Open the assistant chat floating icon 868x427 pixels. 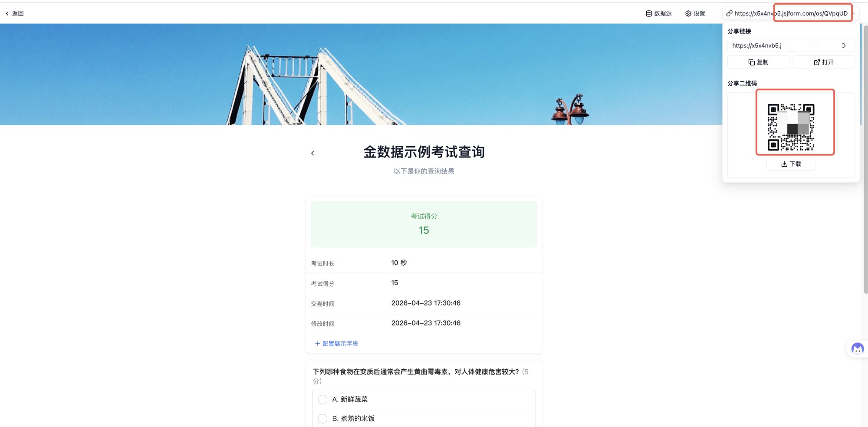(857, 349)
